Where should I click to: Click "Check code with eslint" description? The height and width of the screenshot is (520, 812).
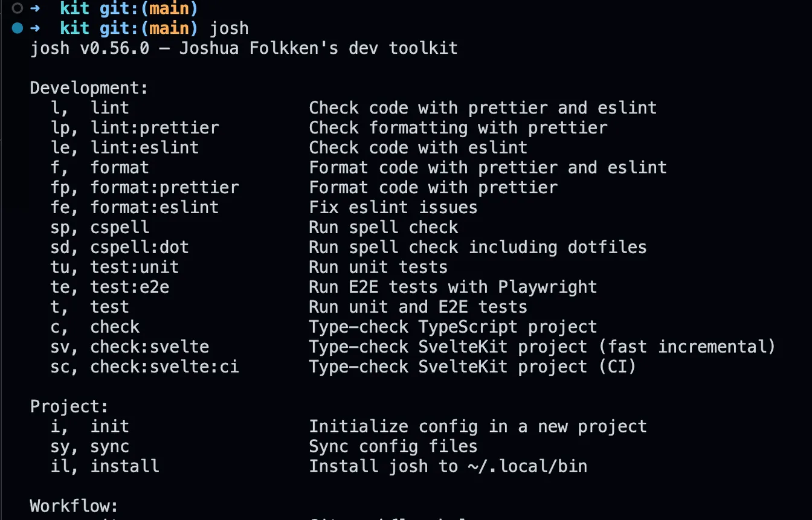pyautogui.click(x=418, y=148)
